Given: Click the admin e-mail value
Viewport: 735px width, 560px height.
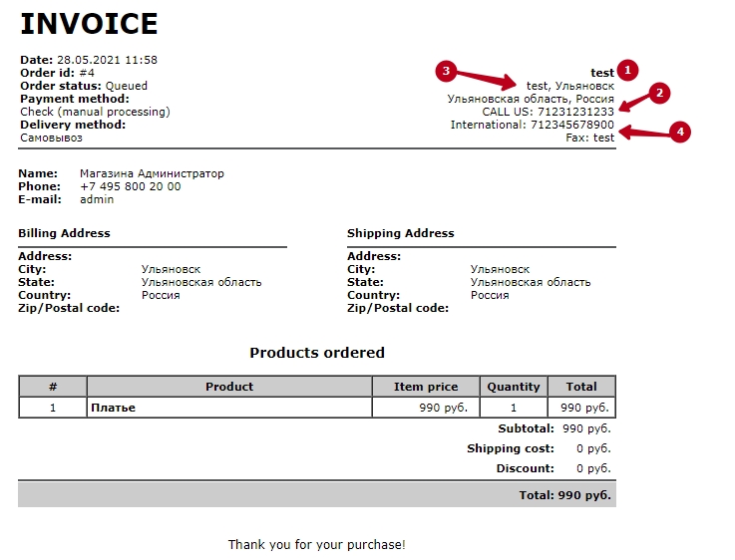Looking at the screenshot, I should pyautogui.click(x=97, y=199).
